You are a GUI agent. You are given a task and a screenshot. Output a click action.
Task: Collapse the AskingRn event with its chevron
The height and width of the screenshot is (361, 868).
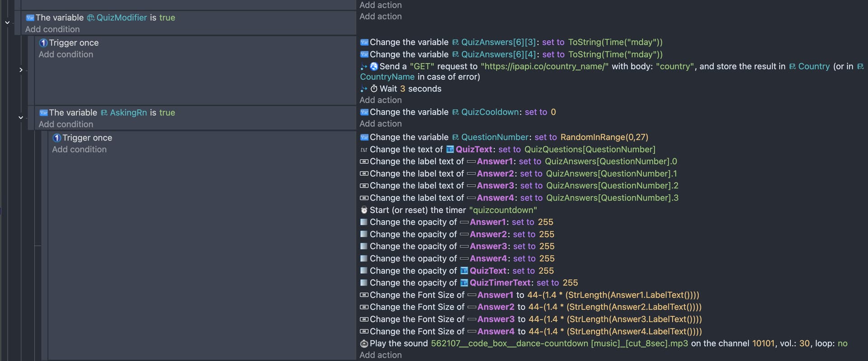[21, 118]
